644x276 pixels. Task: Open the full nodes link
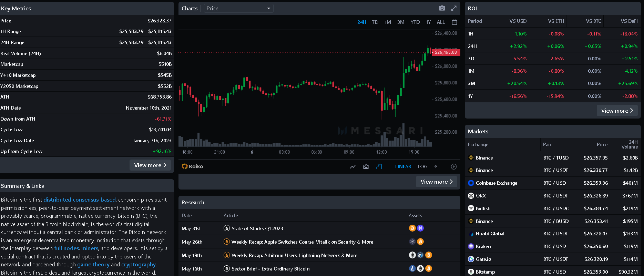pos(67,248)
